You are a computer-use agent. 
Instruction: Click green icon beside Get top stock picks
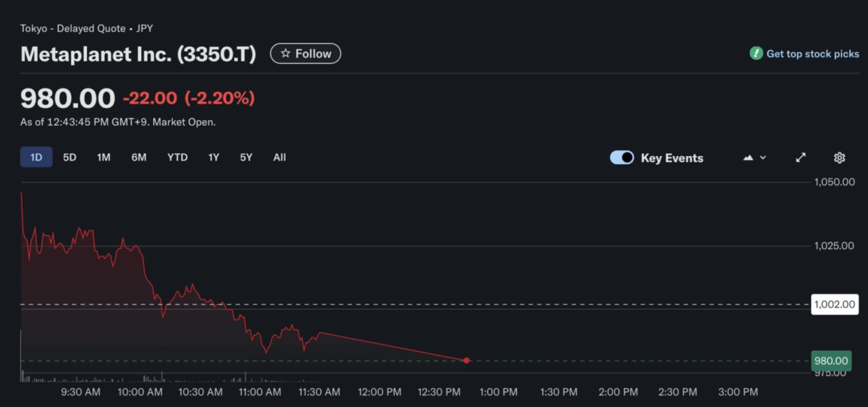pyautogui.click(x=755, y=53)
